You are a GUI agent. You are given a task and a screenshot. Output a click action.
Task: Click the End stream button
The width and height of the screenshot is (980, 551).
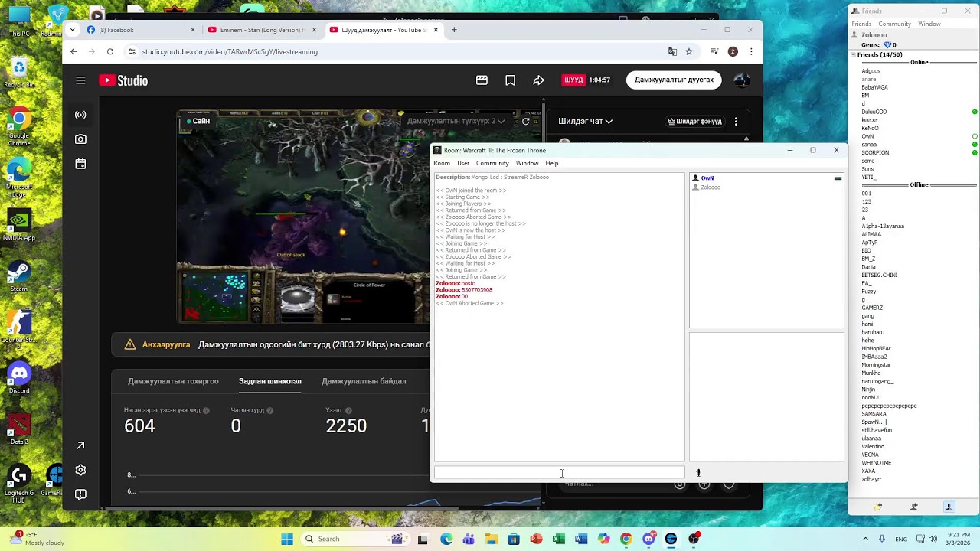(x=674, y=80)
